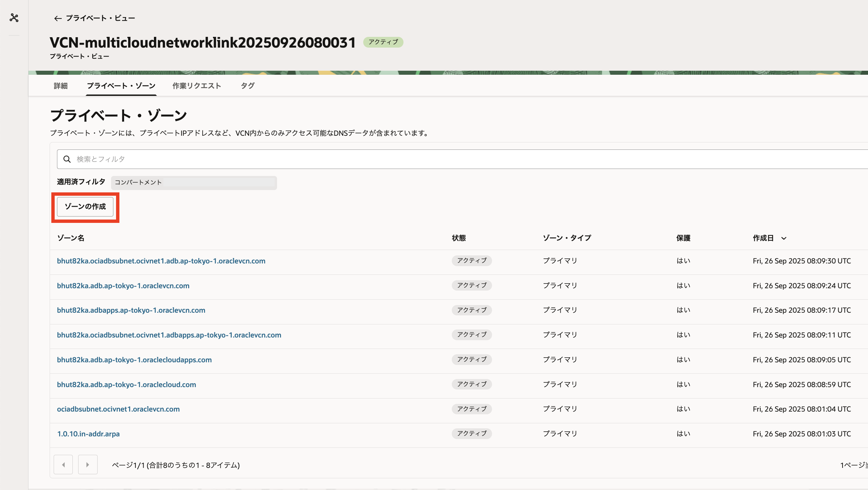This screenshot has height=490, width=868.
Task: Open zone bhut82ka.adb.ap-tokyo-1.oraclecloudapps.com
Action: (x=134, y=360)
